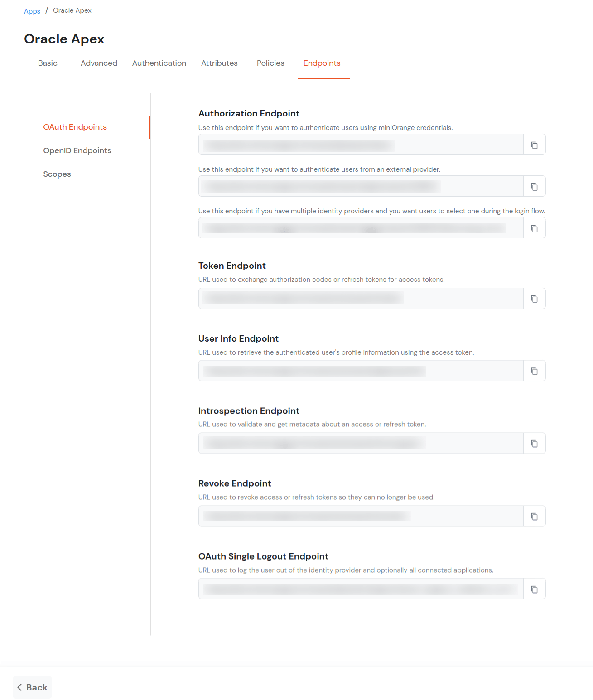The image size is (593, 700).
Task: Copy the OAuth Single Logout Endpoint URL
Action: 534,589
